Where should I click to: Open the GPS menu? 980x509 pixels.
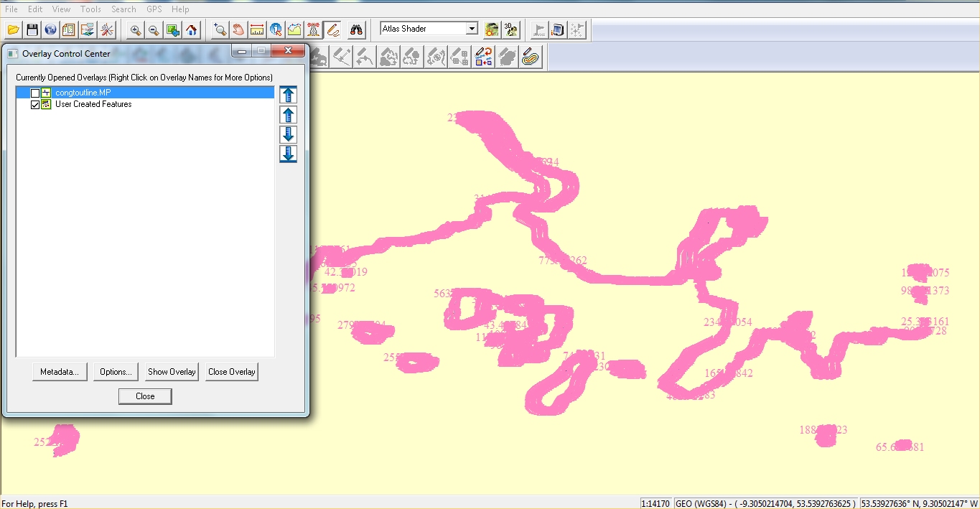click(154, 9)
